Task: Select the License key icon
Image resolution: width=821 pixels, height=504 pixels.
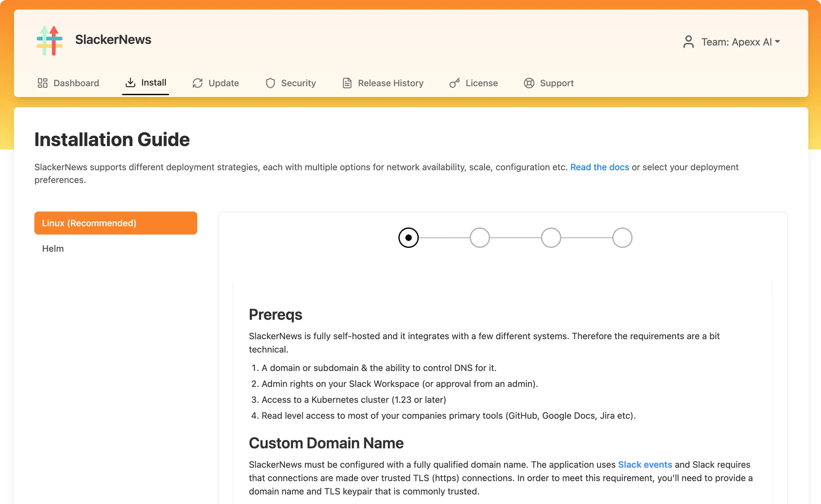Action: coord(455,83)
